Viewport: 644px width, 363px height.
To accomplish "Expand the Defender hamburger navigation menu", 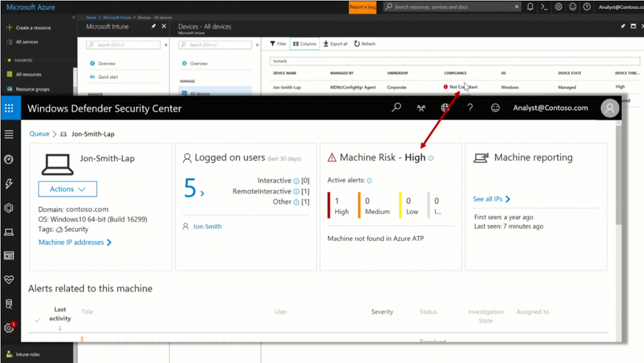I will [x=9, y=134].
